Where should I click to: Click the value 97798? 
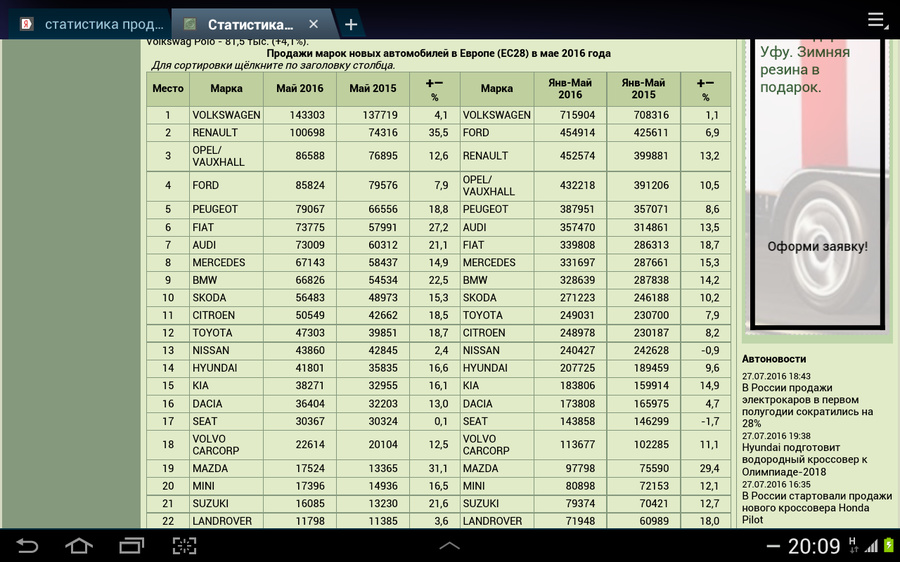580,468
